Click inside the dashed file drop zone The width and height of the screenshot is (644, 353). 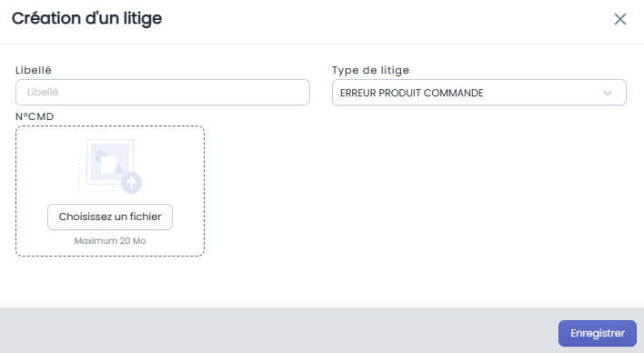[110, 191]
